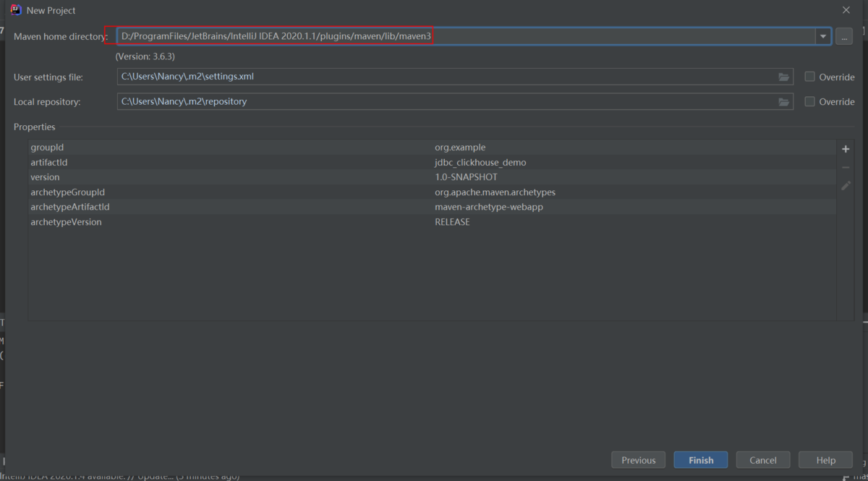Add a new property with plus icon
This screenshot has width=868, height=481.
click(846, 149)
